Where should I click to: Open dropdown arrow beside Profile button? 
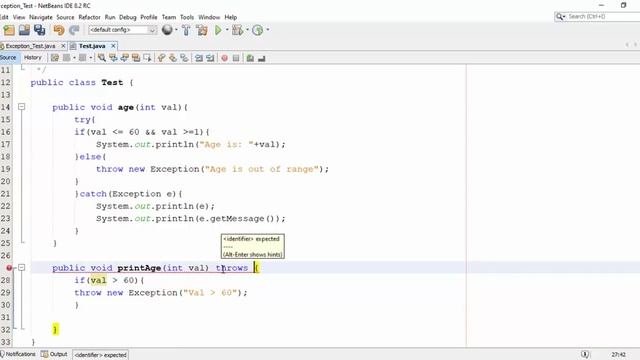point(268,30)
